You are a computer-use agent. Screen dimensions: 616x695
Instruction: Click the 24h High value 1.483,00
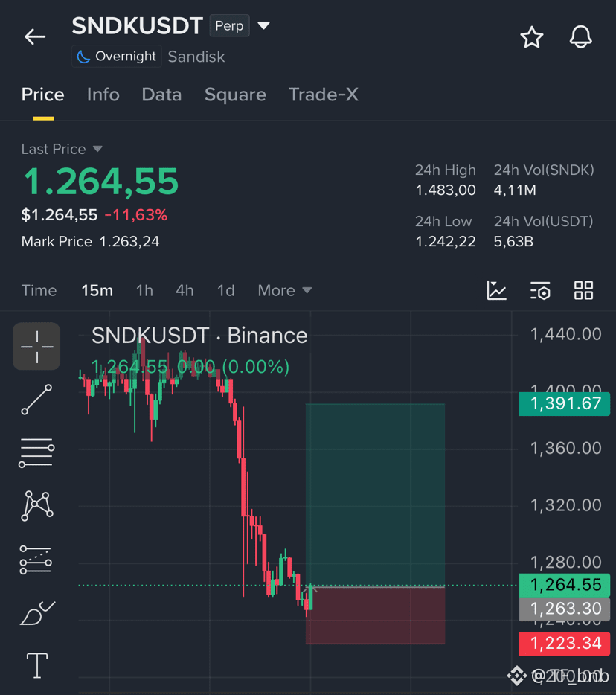(x=446, y=190)
